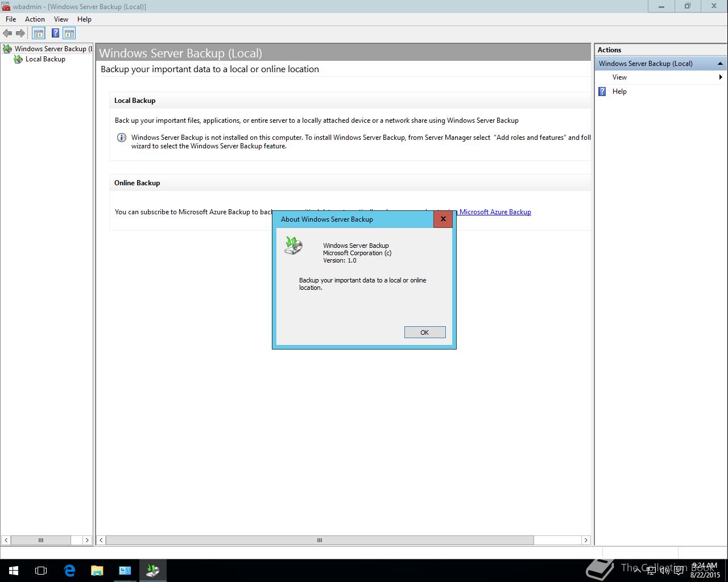Click left arrow of console tree scrollbar
728x582 pixels.
pyautogui.click(x=6, y=540)
